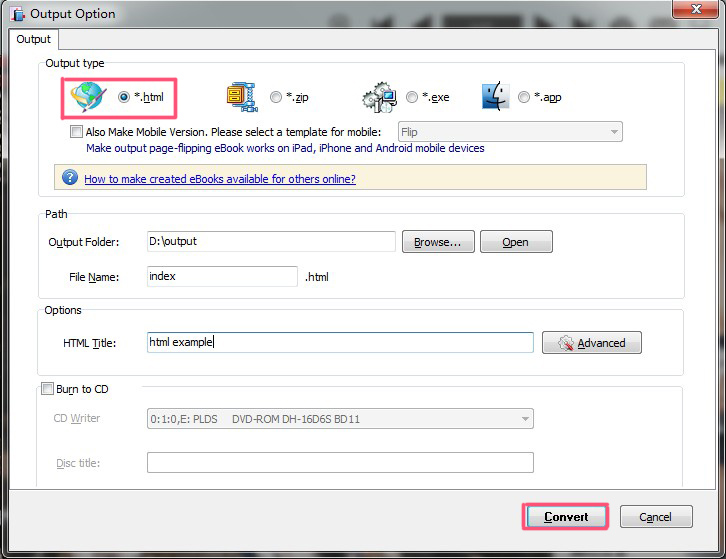
Task: Click the Open folder button
Action: coord(516,242)
